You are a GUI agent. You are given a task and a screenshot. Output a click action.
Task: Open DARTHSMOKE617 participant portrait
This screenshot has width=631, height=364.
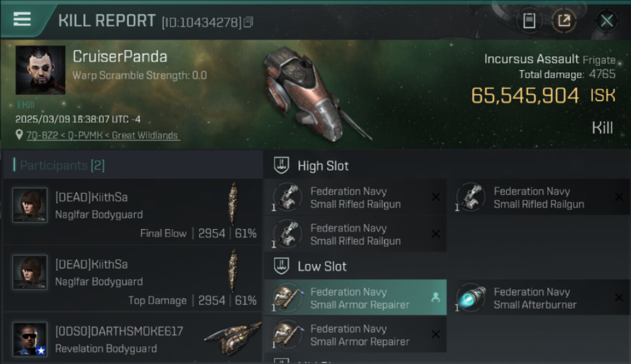pos(30,339)
